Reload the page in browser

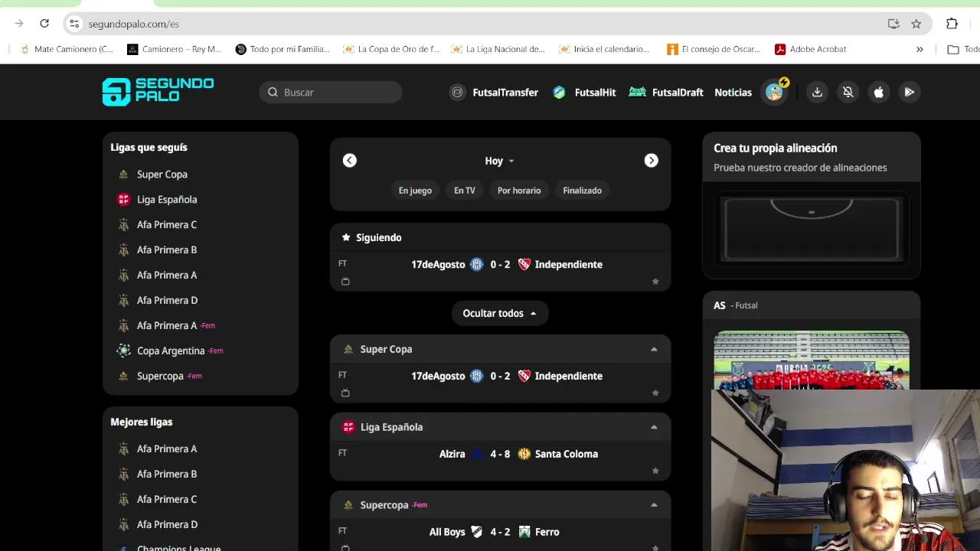click(x=44, y=24)
